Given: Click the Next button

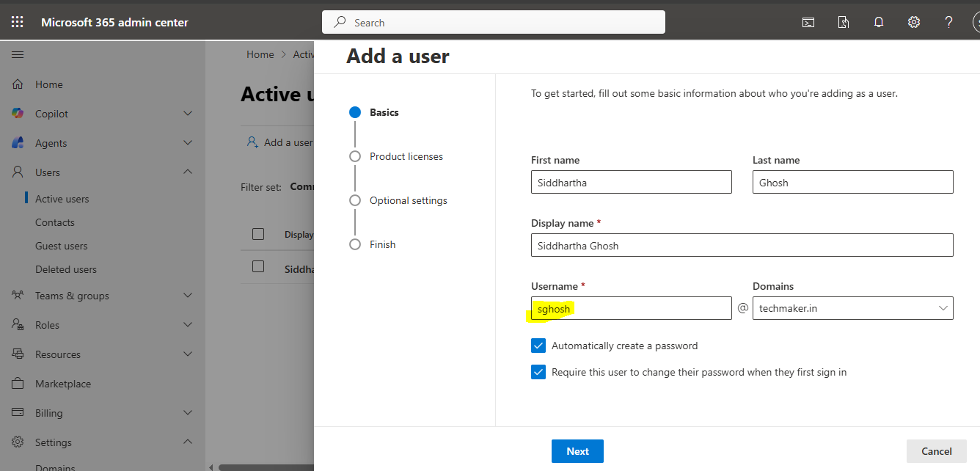Looking at the screenshot, I should pyautogui.click(x=577, y=451).
